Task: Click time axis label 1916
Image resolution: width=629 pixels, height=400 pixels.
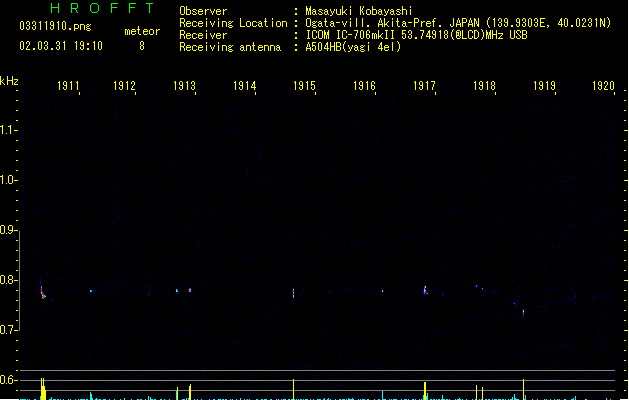Action: [364, 86]
